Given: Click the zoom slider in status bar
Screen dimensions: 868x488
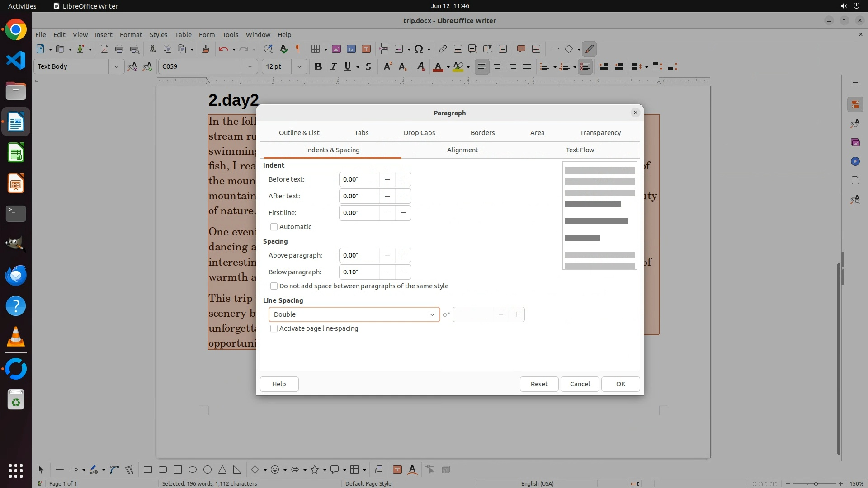Looking at the screenshot, I should coord(816,483).
